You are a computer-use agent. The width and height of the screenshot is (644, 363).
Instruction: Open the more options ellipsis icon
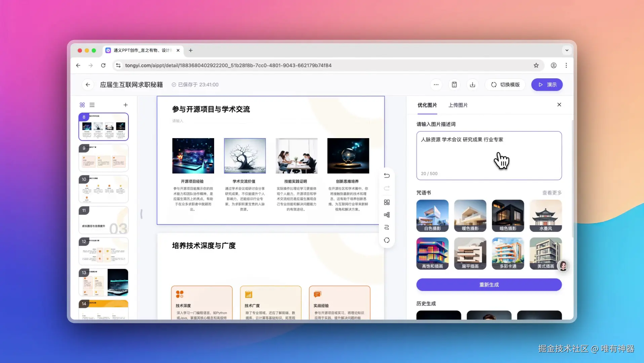coord(436,84)
